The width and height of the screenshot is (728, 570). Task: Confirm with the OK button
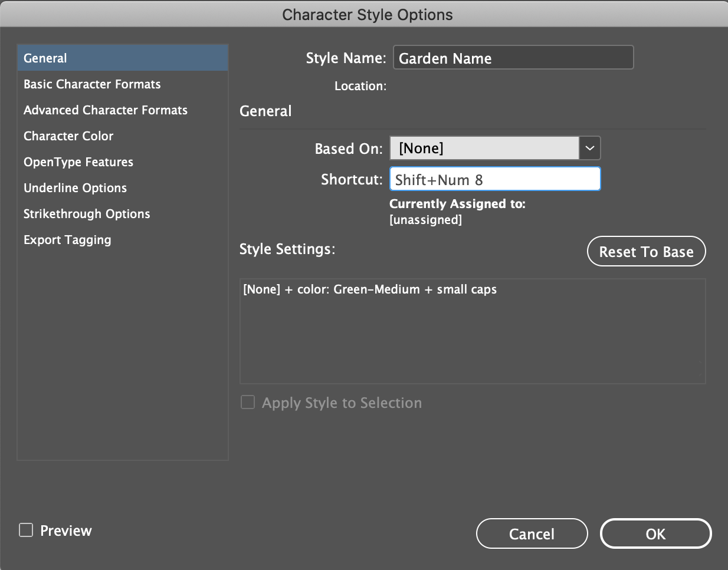[x=656, y=533]
